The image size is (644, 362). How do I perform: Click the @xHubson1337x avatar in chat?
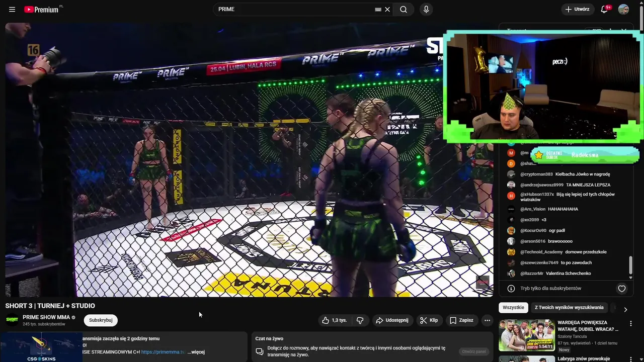tap(511, 196)
